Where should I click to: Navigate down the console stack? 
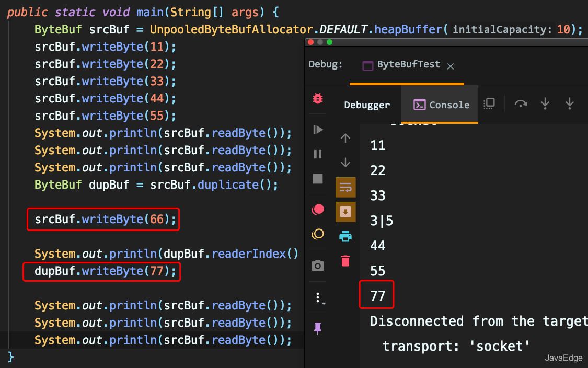(x=345, y=163)
